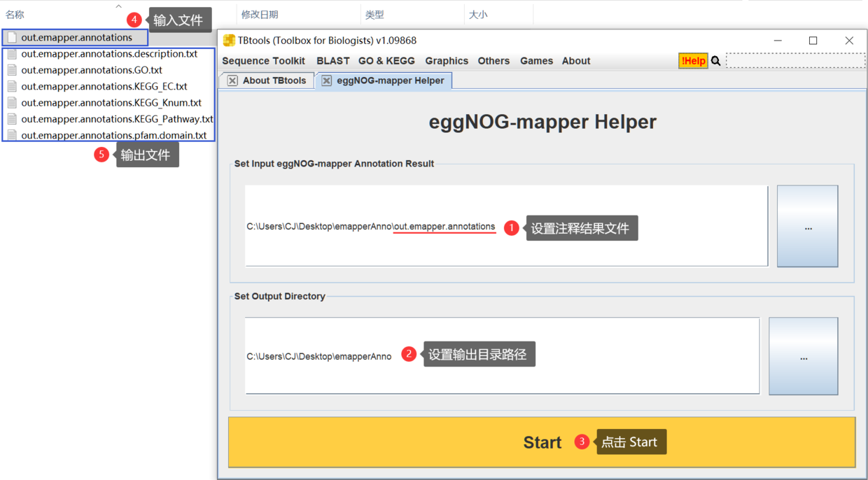Select the file out.emapper.annotations.description.txt
868x480 pixels.
[x=109, y=54]
